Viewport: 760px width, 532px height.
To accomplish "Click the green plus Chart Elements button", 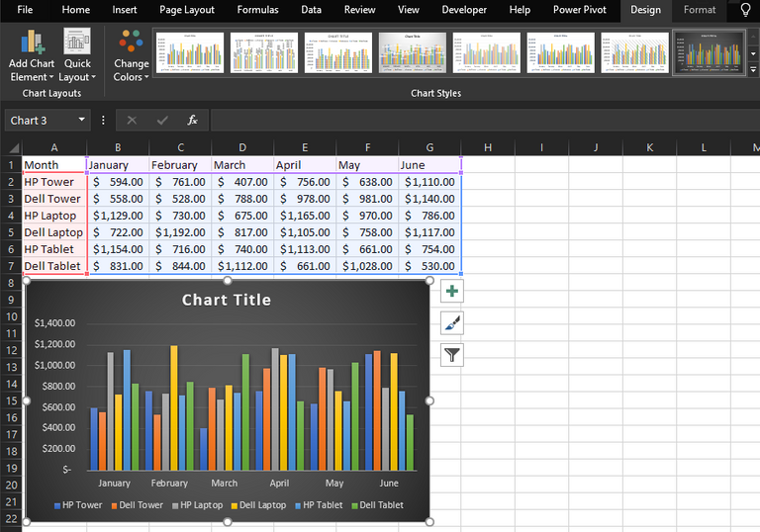I will [x=451, y=291].
